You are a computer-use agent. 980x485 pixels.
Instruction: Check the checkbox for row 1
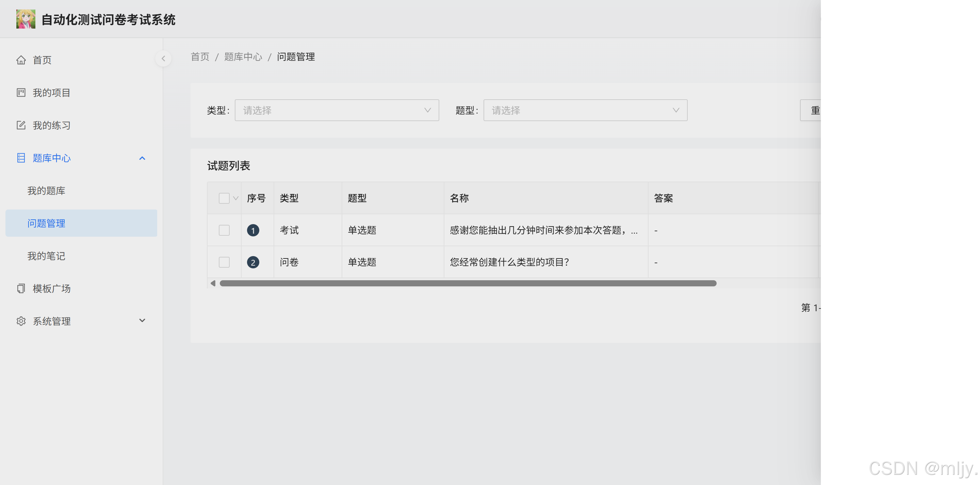coord(224,230)
